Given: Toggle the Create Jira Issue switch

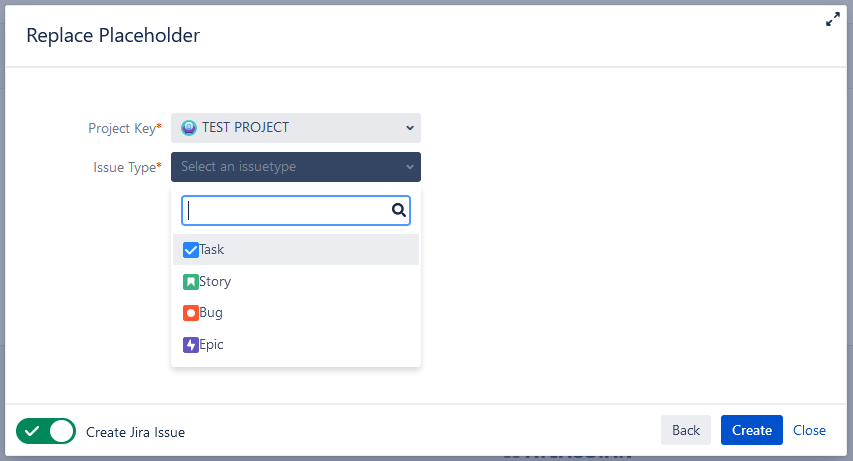Looking at the screenshot, I should (46, 431).
